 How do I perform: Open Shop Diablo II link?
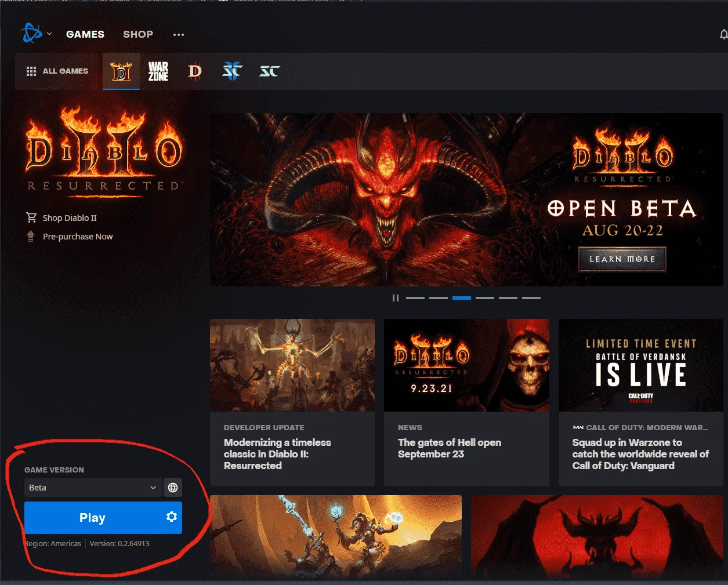[x=70, y=218]
